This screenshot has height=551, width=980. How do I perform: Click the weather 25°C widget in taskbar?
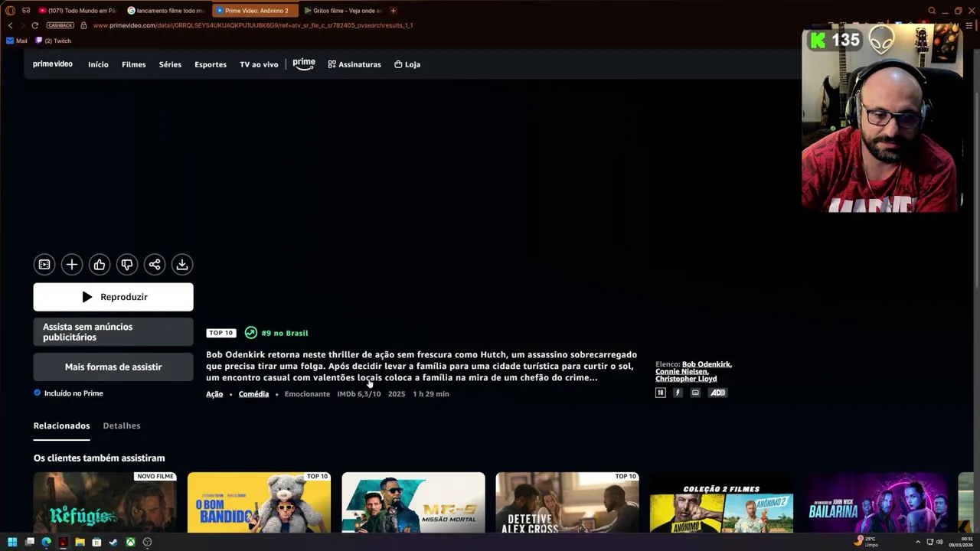click(865, 542)
